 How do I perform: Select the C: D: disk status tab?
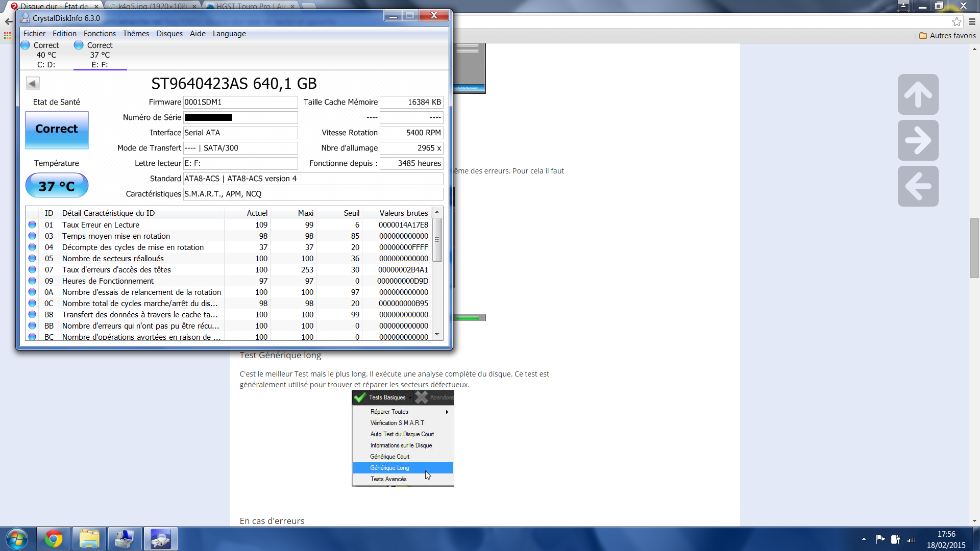[x=46, y=55]
